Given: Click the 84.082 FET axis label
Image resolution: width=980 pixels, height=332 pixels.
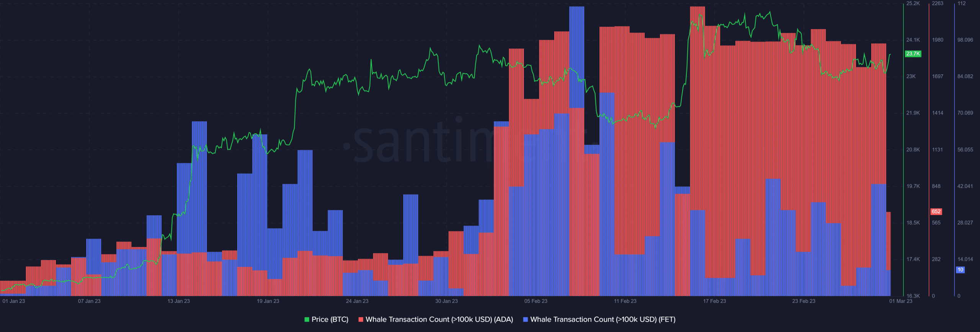Looking at the screenshot, I should pos(965,77).
